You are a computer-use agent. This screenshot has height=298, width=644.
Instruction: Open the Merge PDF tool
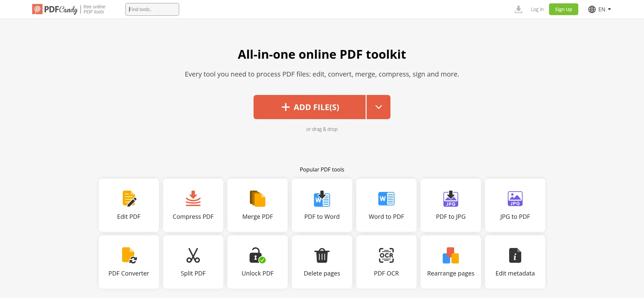click(257, 205)
